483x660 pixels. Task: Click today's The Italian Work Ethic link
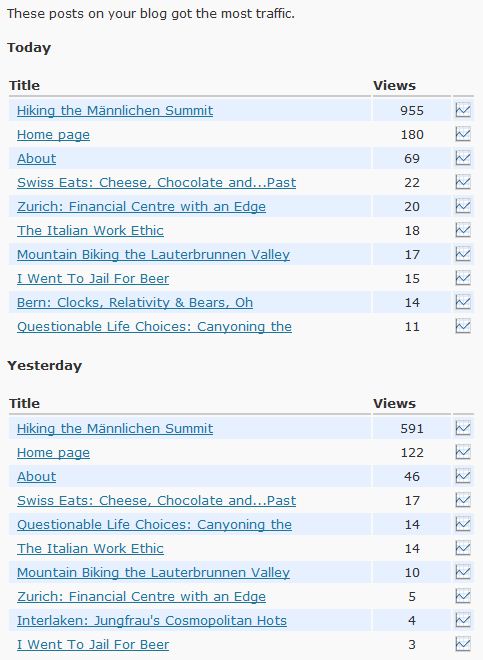(90, 231)
